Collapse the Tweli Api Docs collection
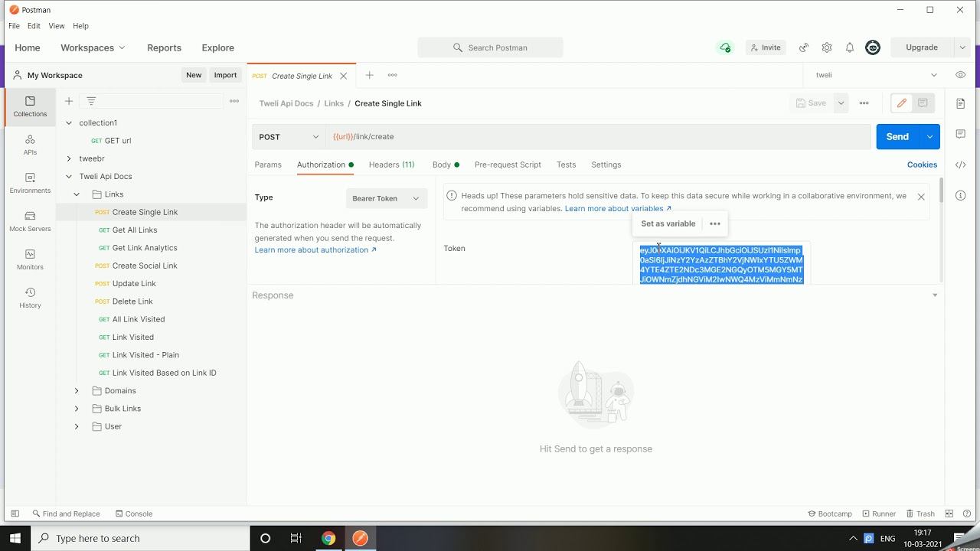Image resolution: width=980 pixels, height=551 pixels. pos(69,176)
